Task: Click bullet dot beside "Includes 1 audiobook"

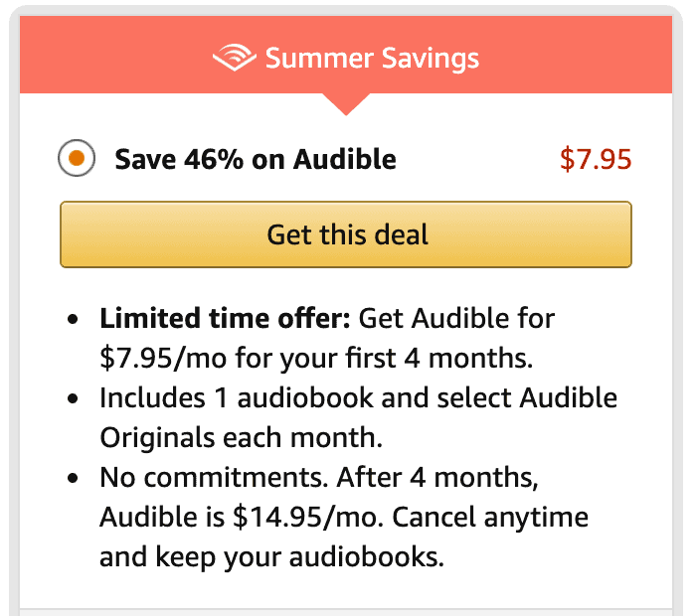Action: pos(75,399)
